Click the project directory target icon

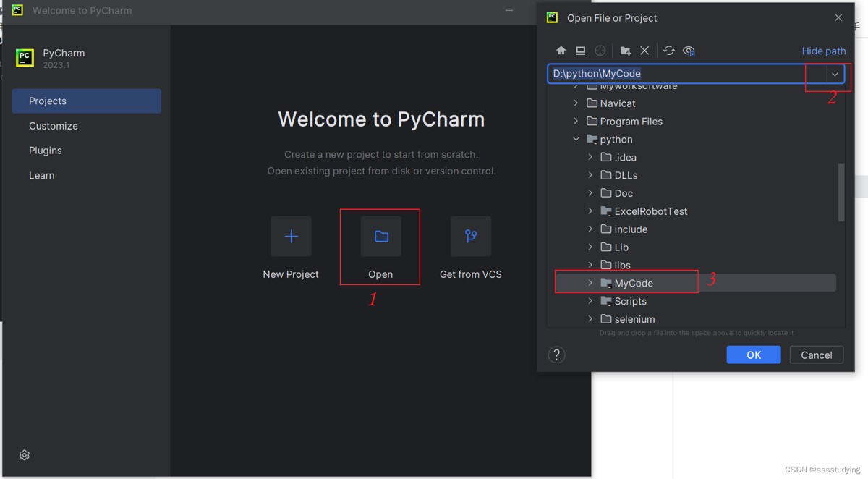(x=600, y=51)
